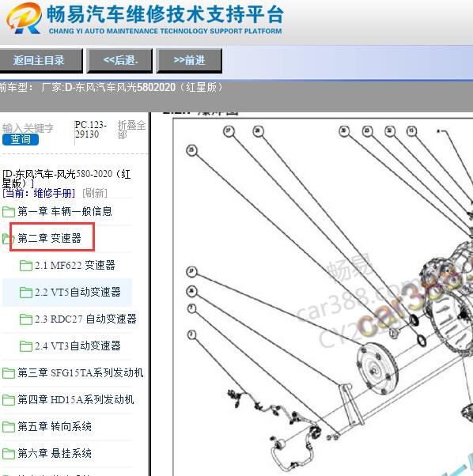Select 2.2 VT5自动变速器 section
Screen dimensions: 473x476
[78, 292]
